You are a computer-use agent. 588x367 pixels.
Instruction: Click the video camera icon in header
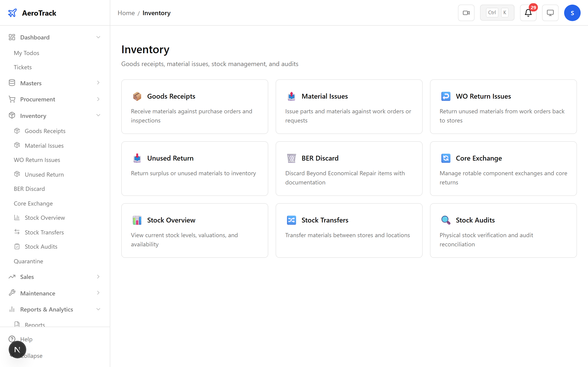[x=466, y=13]
